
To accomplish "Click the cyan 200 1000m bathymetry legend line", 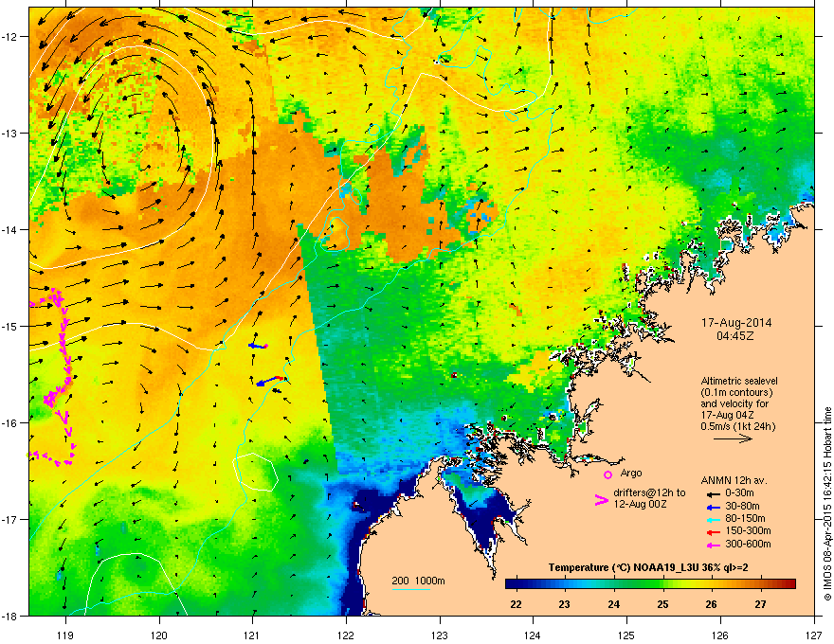I will [x=410, y=589].
